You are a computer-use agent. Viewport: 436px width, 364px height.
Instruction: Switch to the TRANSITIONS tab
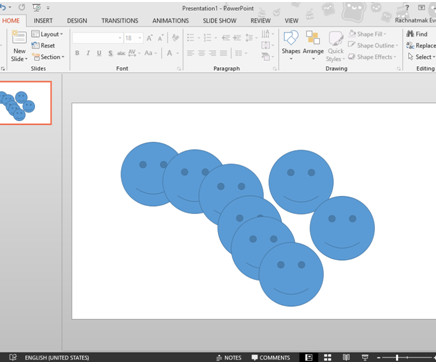120,21
